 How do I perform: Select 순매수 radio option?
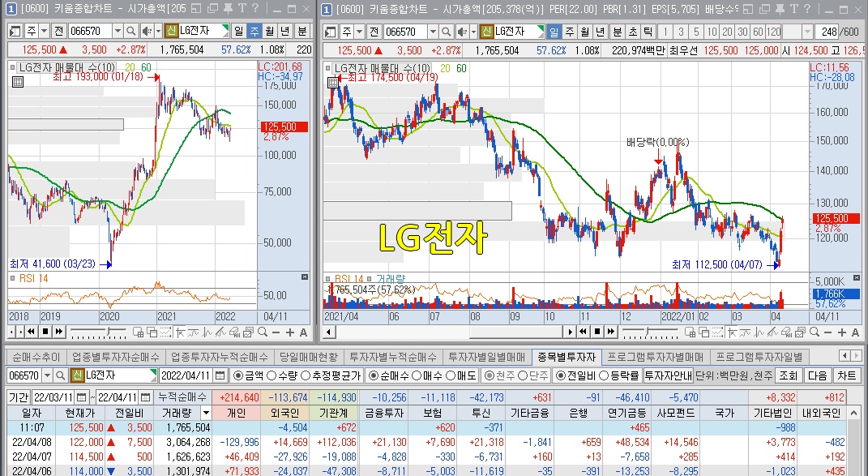[373, 375]
